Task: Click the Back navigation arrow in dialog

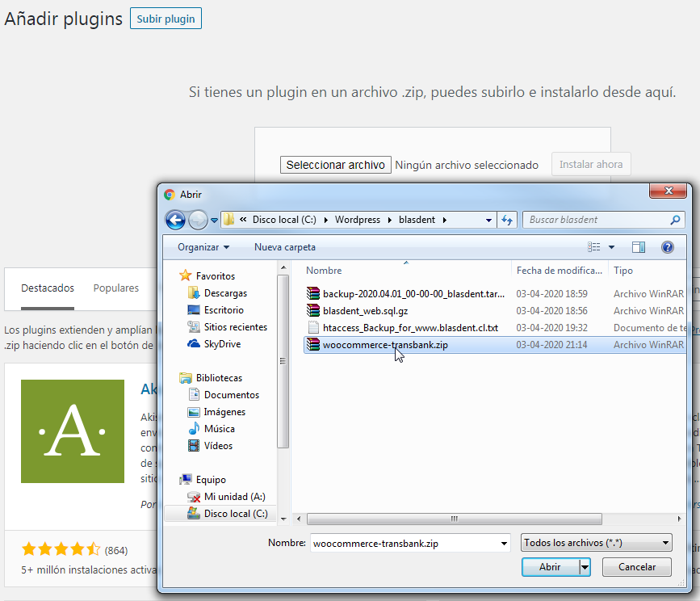Action: 175,220
